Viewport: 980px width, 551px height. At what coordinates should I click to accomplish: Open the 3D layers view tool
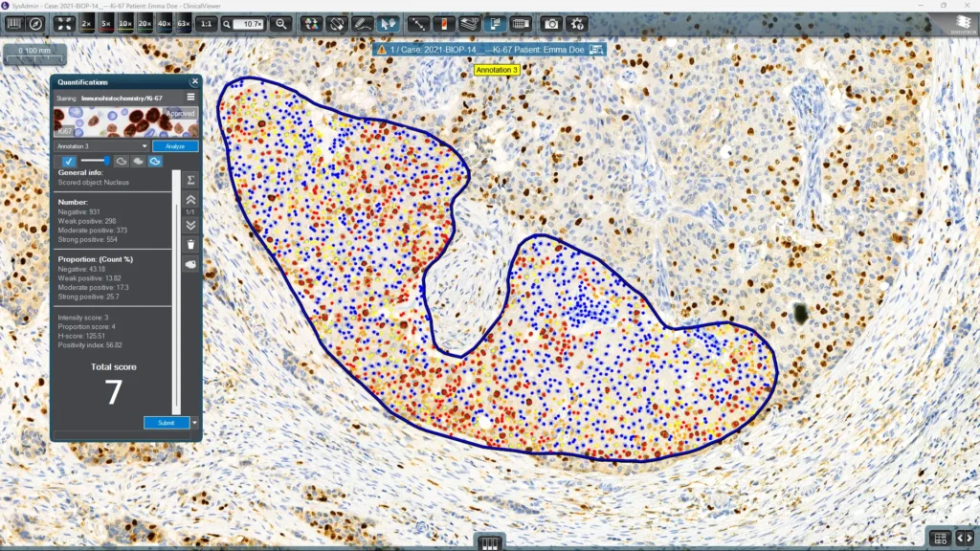tap(469, 24)
